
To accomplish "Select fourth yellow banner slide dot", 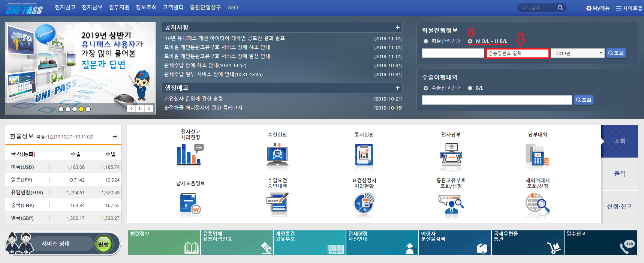I will click(81, 109).
